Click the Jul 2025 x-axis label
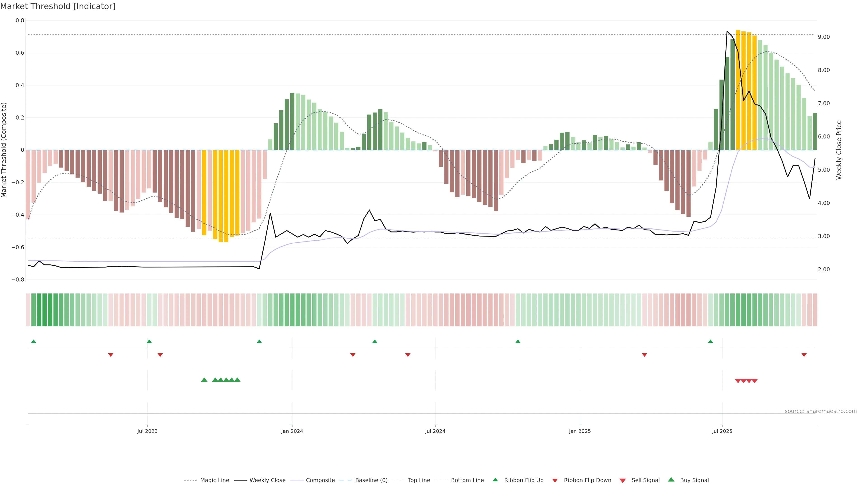This screenshot has height=488, width=868. click(x=722, y=431)
